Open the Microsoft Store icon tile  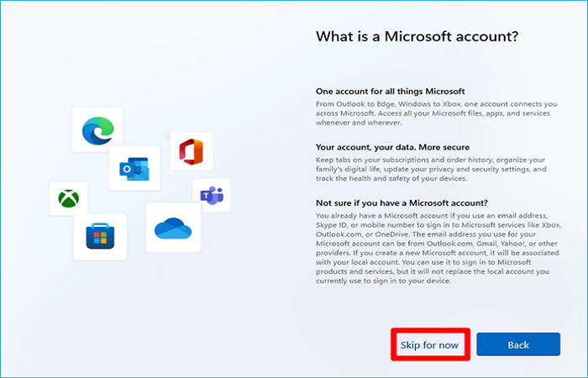[100, 237]
